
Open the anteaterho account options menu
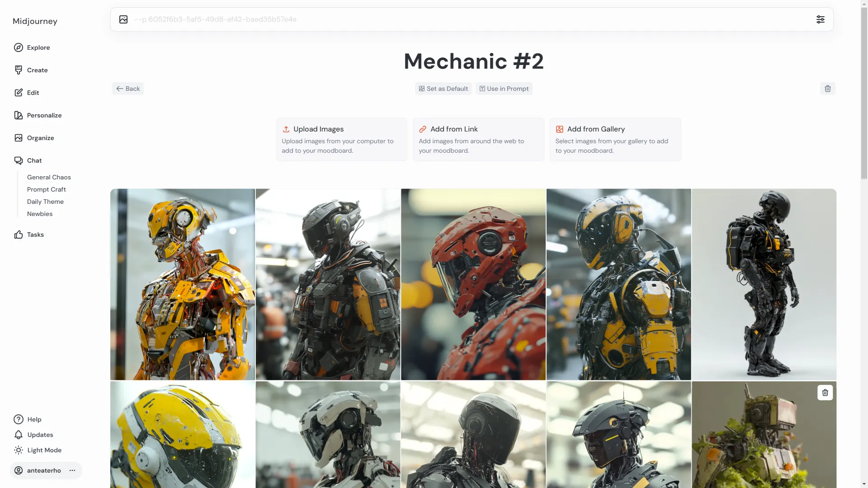(72, 470)
